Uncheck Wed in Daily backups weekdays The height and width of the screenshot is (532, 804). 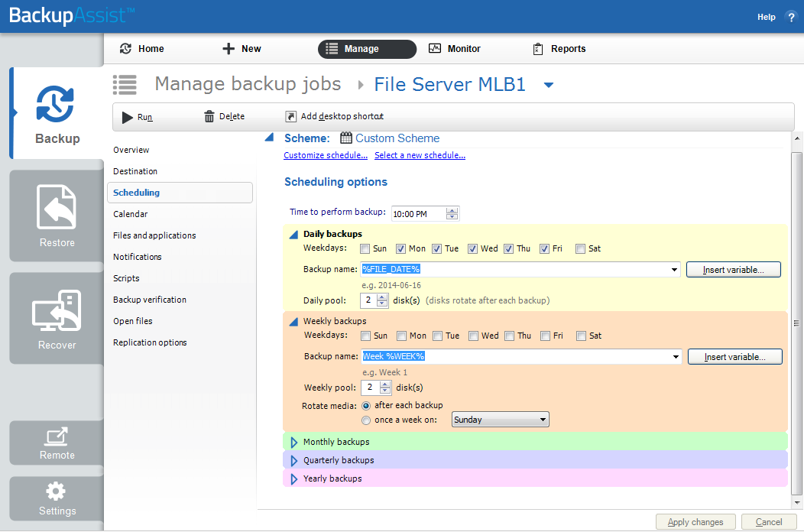473,249
